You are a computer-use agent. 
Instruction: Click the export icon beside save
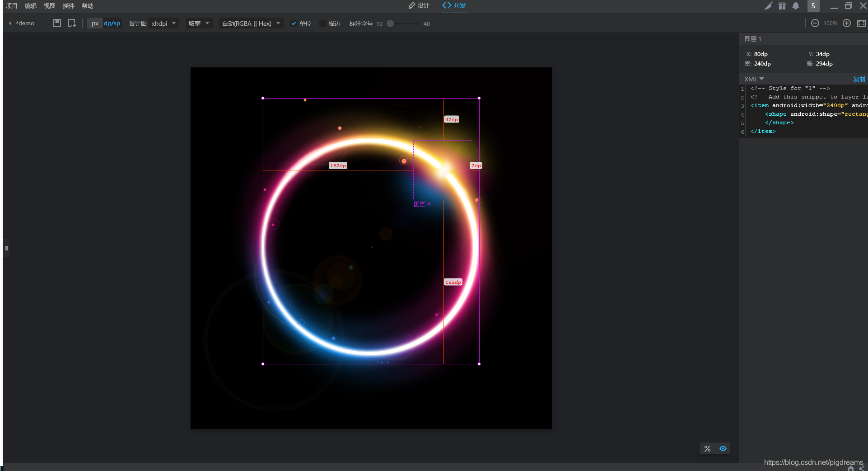[x=72, y=23]
